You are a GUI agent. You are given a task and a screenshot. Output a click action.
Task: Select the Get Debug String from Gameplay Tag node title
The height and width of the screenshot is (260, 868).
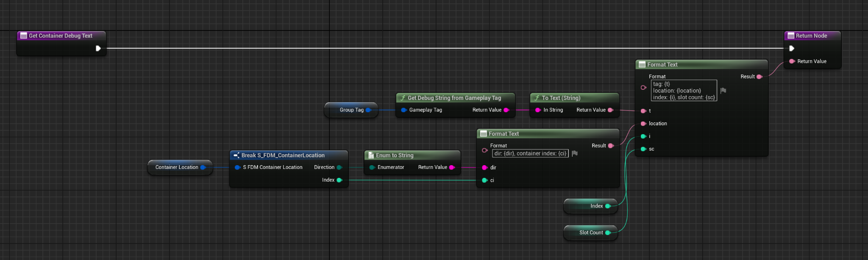pyautogui.click(x=454, y=98)
